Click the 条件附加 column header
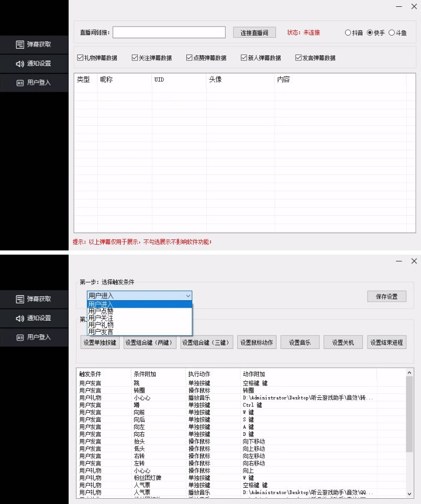 159,374
